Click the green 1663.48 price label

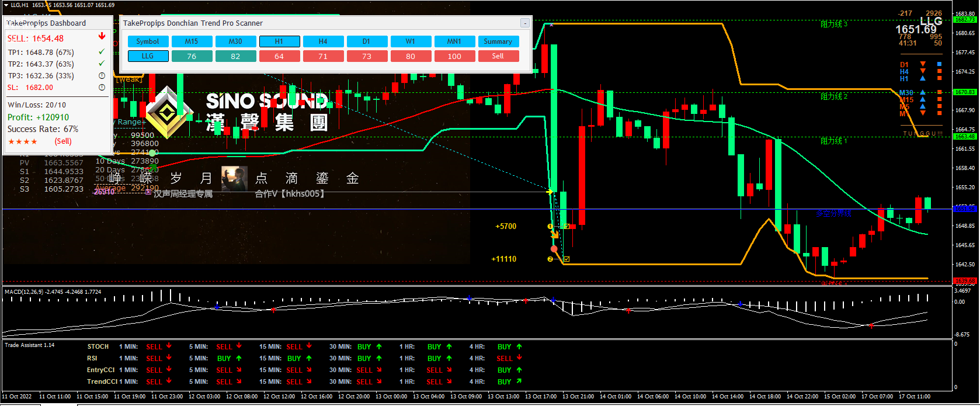click(965, 136)
